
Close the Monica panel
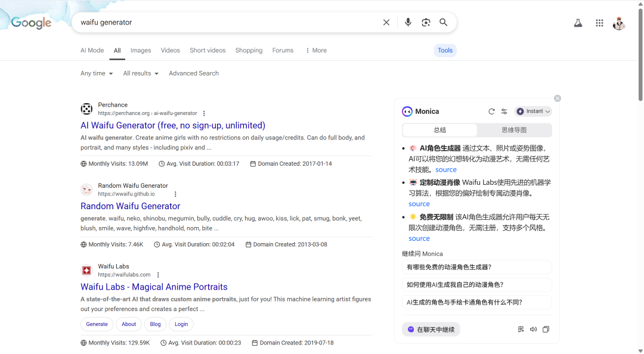coord(558,98)
